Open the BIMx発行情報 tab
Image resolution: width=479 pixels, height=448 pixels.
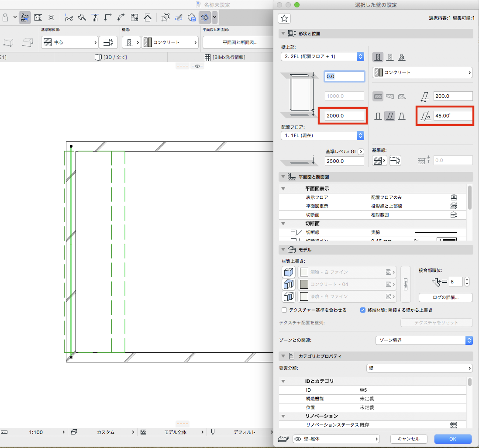coord(225,57)
